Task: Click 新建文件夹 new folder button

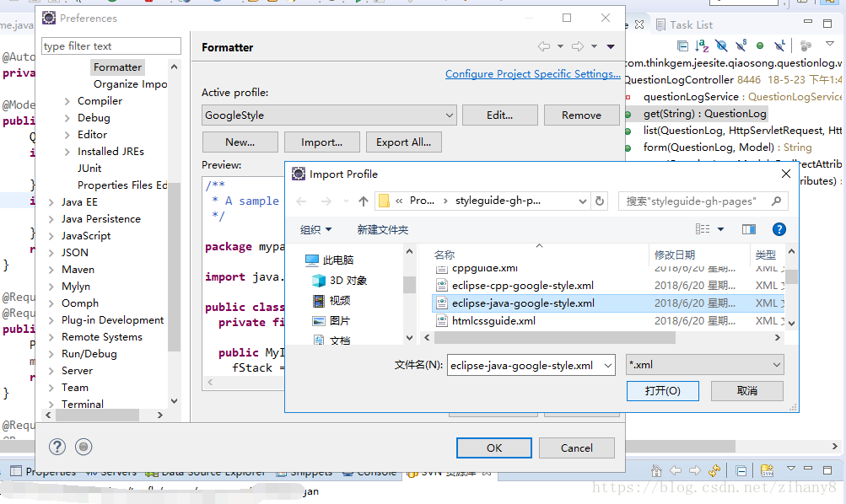Action: 383,230
